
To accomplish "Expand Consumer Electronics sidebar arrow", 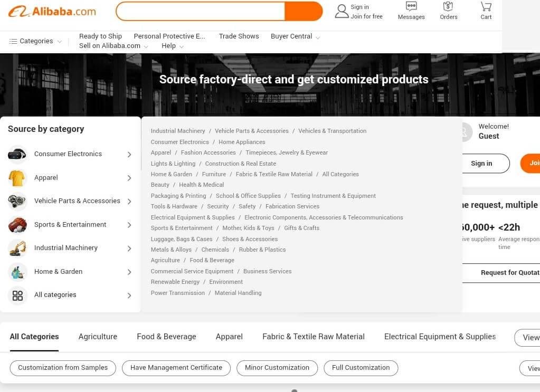I will tap(129, 155).
